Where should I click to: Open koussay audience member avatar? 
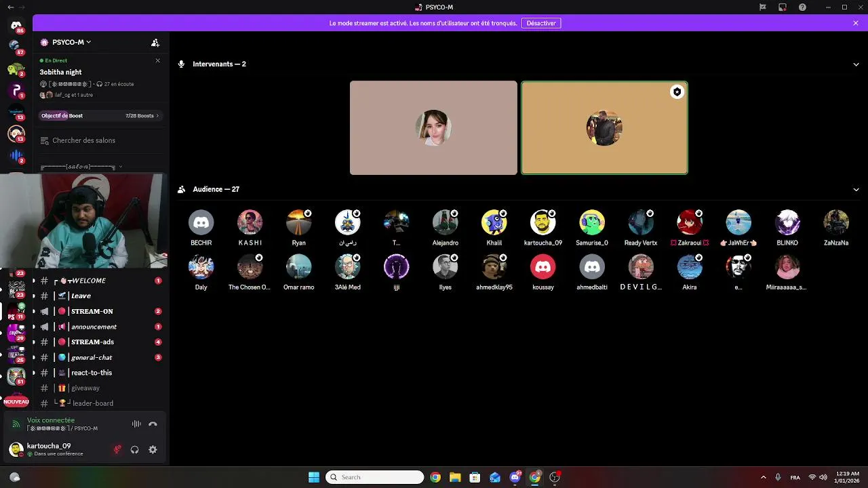click(542, 267)
